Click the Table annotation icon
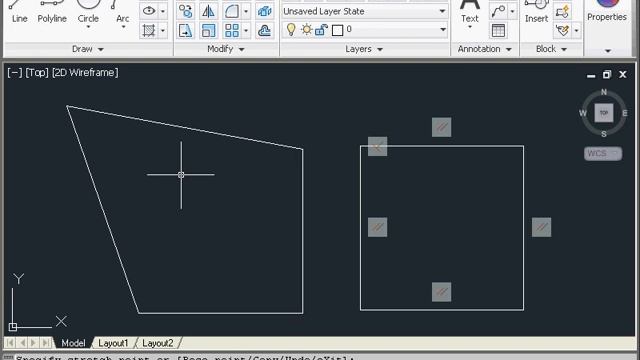The image size is (640, 360). click(x=498, y=31)
